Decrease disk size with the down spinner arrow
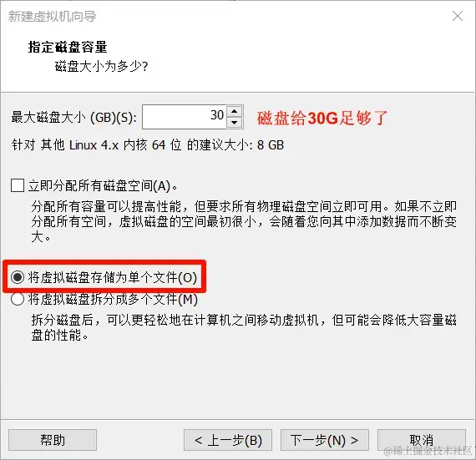 coord(234,122)
